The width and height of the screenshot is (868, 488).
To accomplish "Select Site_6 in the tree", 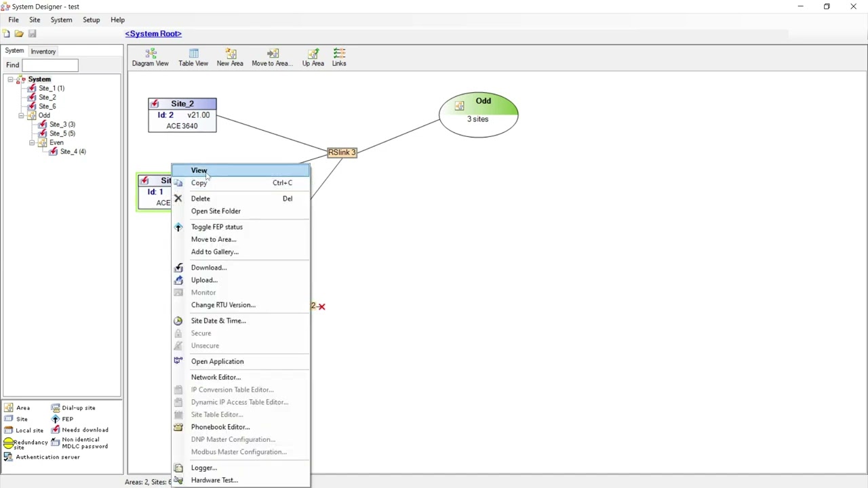I will (x=47, y=106).
